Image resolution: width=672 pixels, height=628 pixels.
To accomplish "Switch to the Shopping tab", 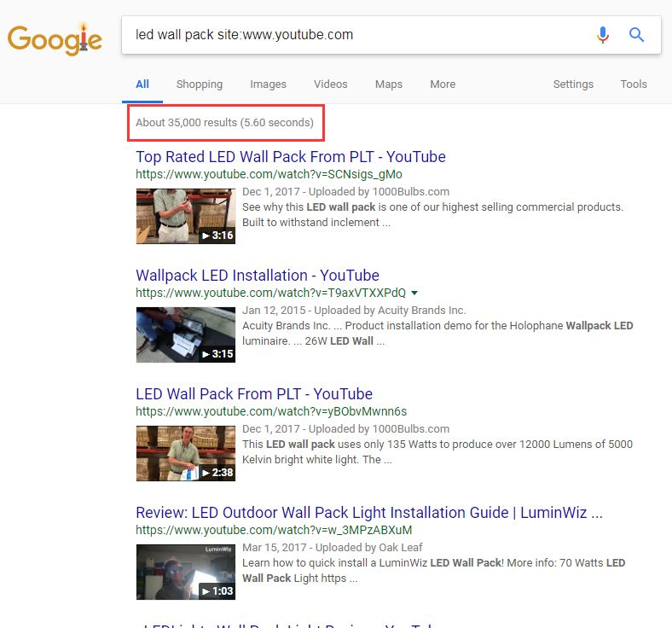I will point(199,84).
